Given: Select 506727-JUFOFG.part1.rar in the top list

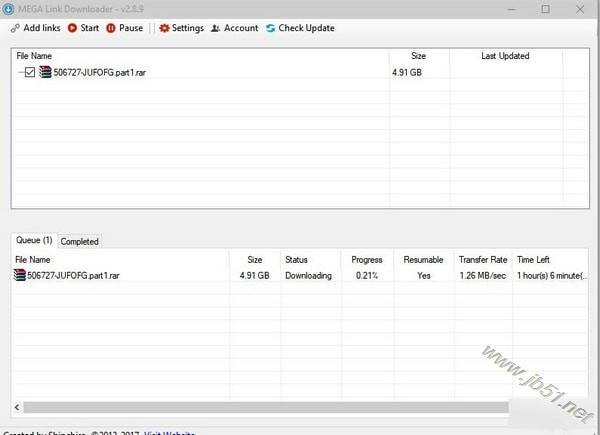Looking at the screenshot, I should pyautogui.click(x=99, y=72).
